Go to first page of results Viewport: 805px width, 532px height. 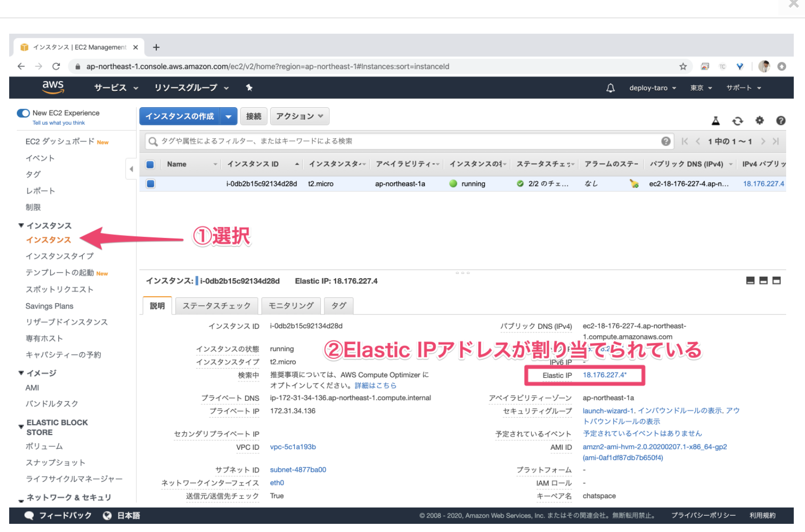pos(684,141)
